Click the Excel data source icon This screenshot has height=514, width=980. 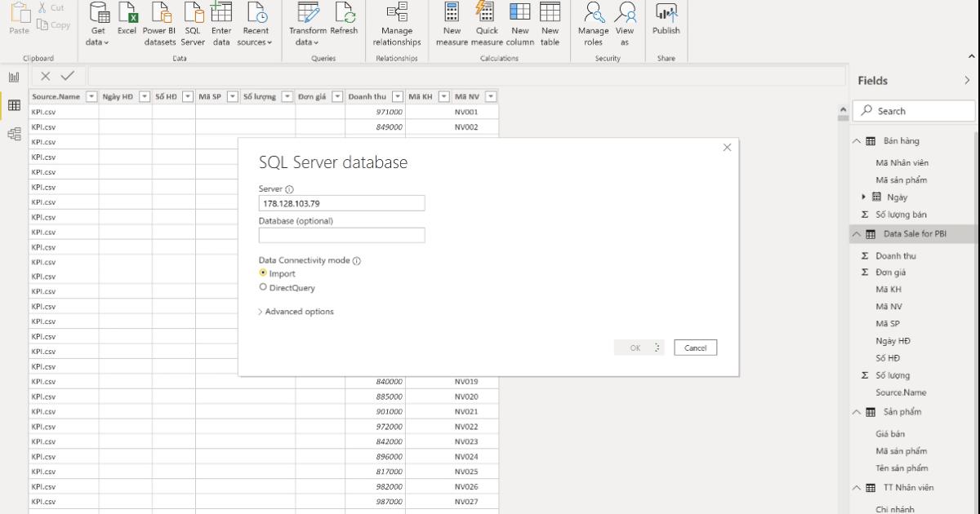coord(127,15)
